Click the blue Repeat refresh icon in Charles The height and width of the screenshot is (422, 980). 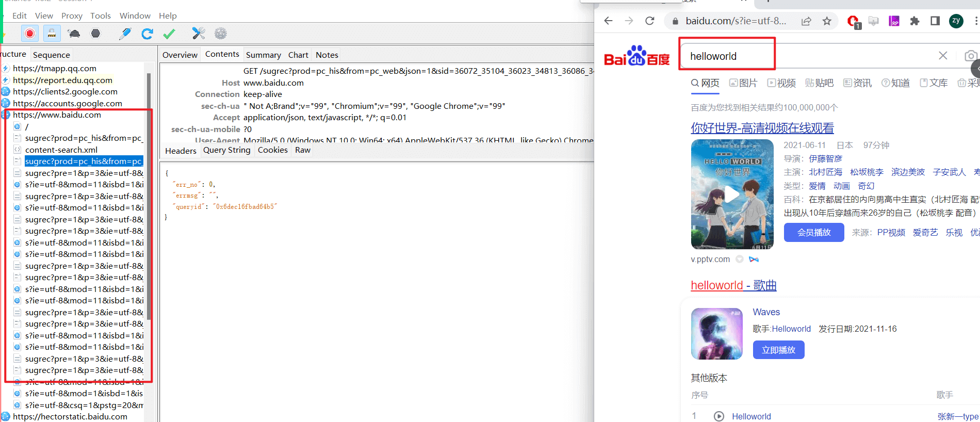147,34
